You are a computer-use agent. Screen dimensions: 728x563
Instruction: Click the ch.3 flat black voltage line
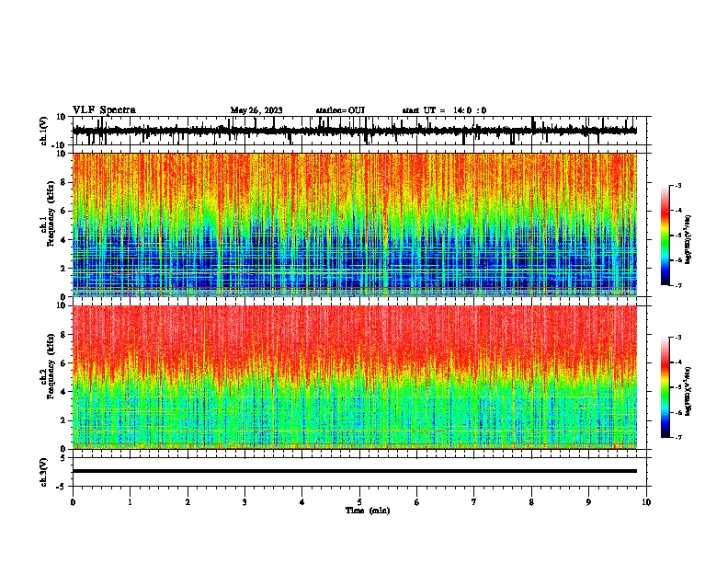[355, 471]
